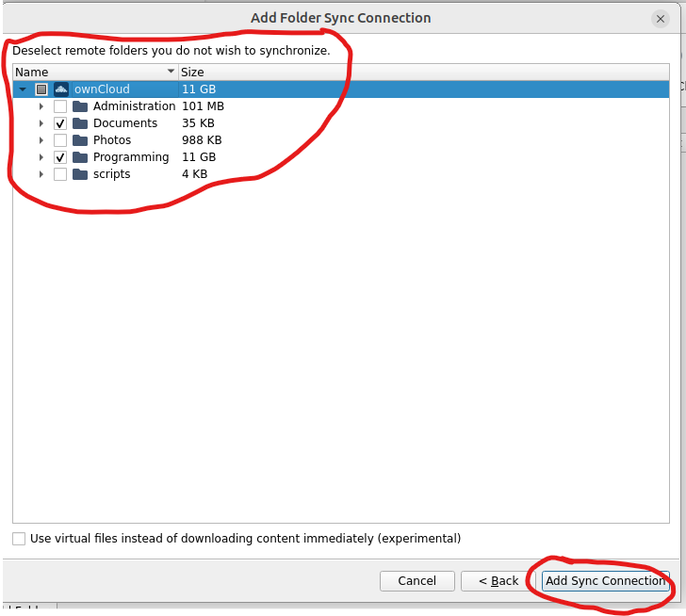The width and height of the screenshot is (686, 616).
Task: Uncheck the Programming folder checkbox
Action: (x=60, y=157)
